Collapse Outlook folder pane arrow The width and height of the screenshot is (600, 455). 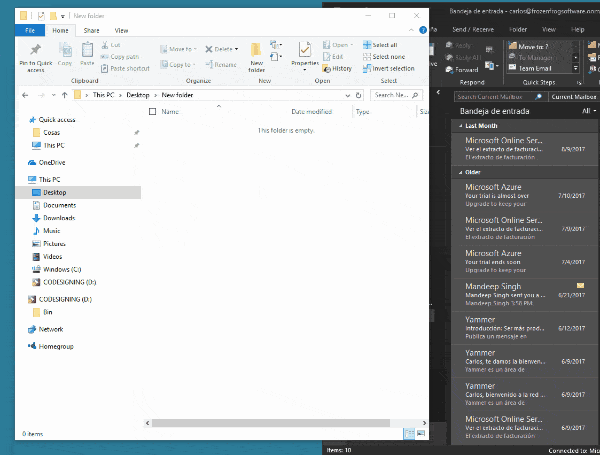pyautogui.click(x=438, y=92)
